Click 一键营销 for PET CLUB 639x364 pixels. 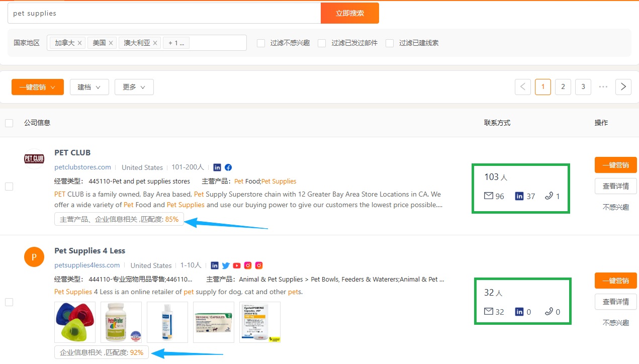pos(616,165)
